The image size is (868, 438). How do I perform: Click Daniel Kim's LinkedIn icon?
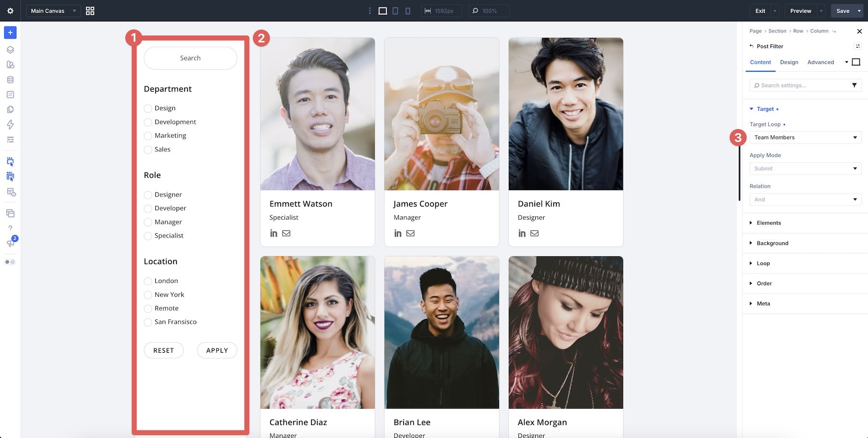pos(522,233)
